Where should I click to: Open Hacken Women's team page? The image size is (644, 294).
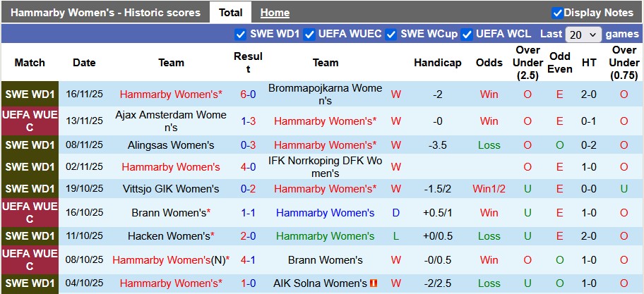click(168, 236)
